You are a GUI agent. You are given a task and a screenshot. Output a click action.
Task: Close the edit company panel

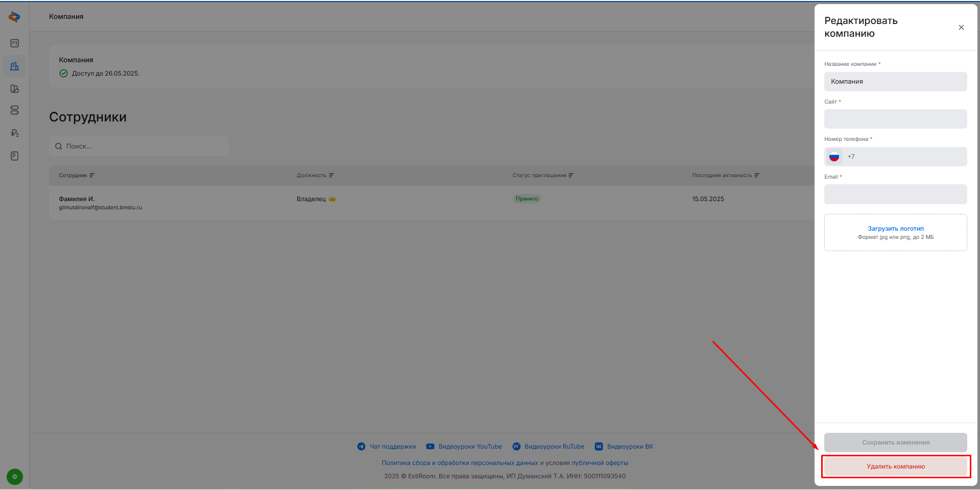tap(961, 28)
